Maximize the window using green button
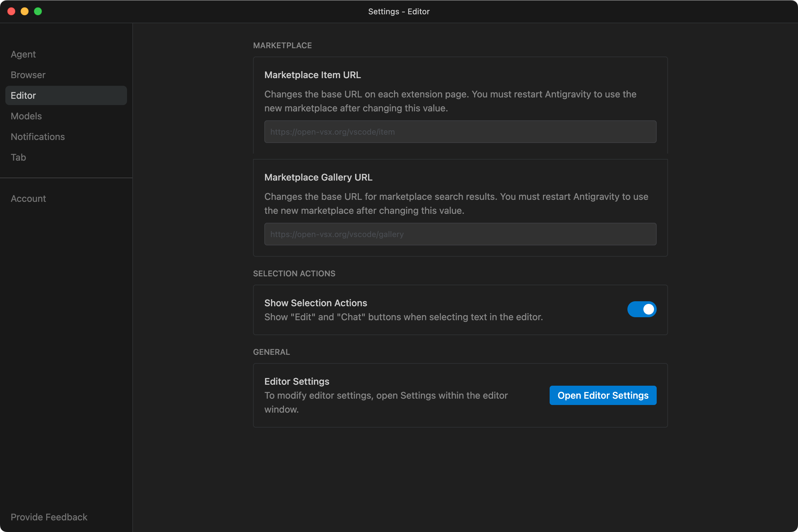Screen dimensions: 798x532 click(38, 11)
